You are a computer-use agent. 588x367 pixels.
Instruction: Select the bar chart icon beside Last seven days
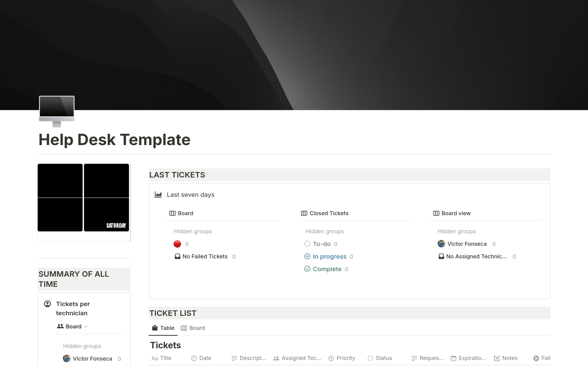pyautogui.click(x=158, y=194)
